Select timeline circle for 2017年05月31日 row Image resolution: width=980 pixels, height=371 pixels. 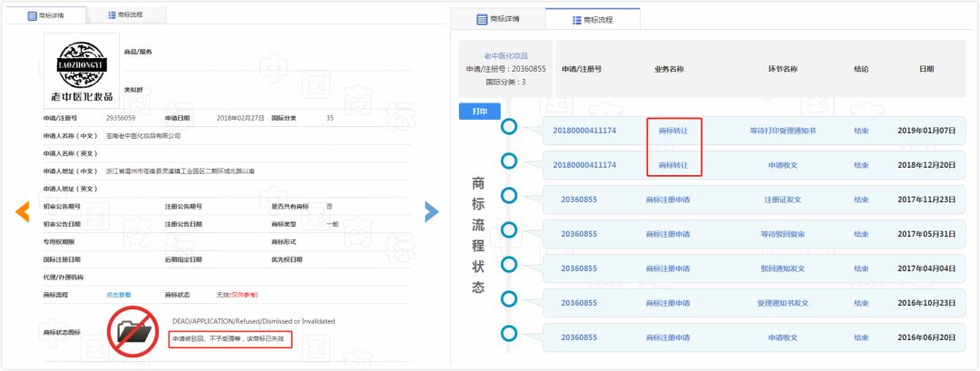509,229
